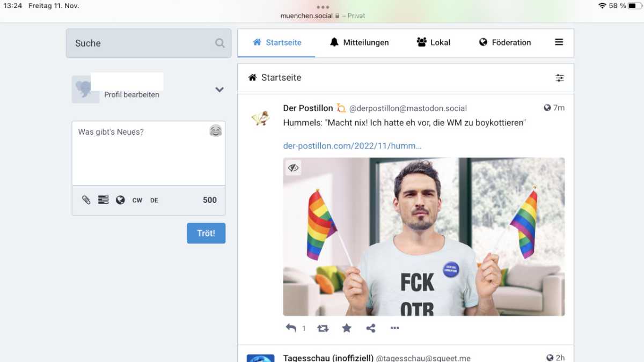
Task: Open the Hummels post image
Action: pos(424,237)
